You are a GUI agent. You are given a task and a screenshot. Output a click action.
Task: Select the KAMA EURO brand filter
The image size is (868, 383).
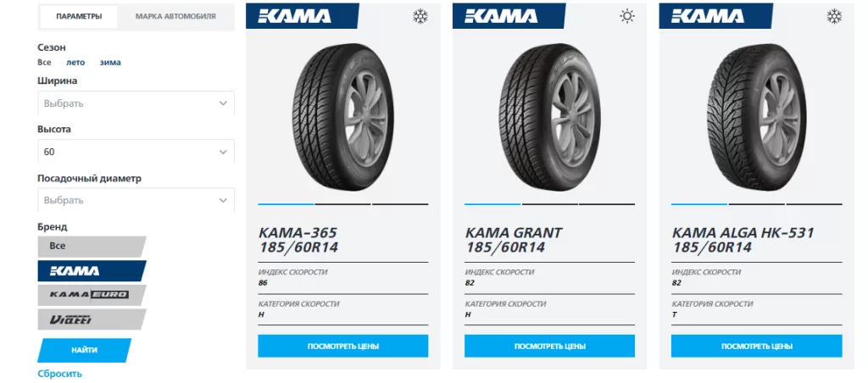tap(91, 295)
